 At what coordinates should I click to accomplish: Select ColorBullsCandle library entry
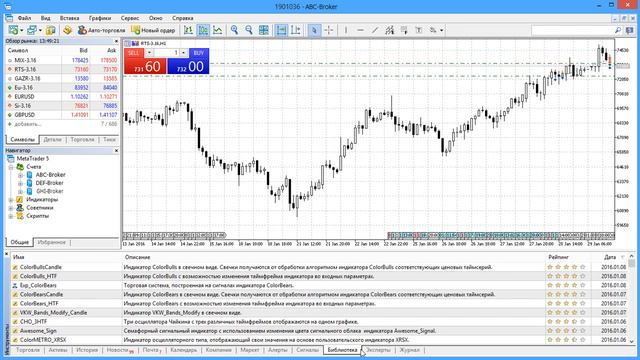click(x=41, y=267)
